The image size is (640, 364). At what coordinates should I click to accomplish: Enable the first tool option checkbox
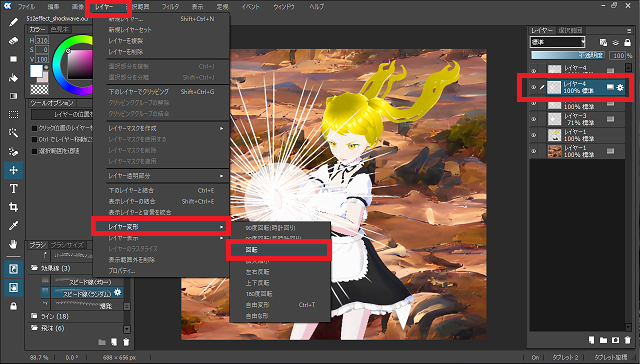(35, 128)
